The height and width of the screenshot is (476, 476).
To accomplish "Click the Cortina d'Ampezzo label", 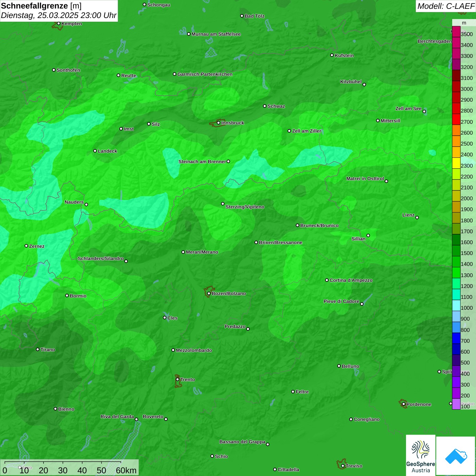I will coord(351,280).
